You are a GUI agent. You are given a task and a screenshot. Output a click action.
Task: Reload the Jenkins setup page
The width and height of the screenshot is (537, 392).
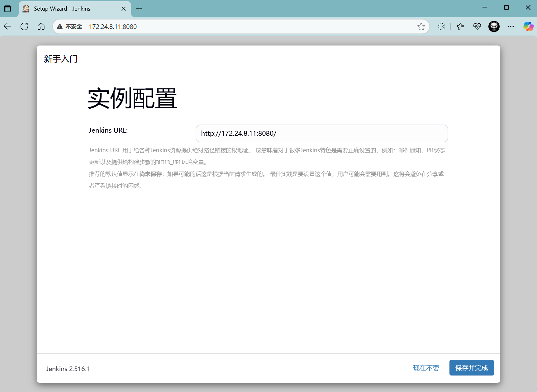click(x=24, y=26)
